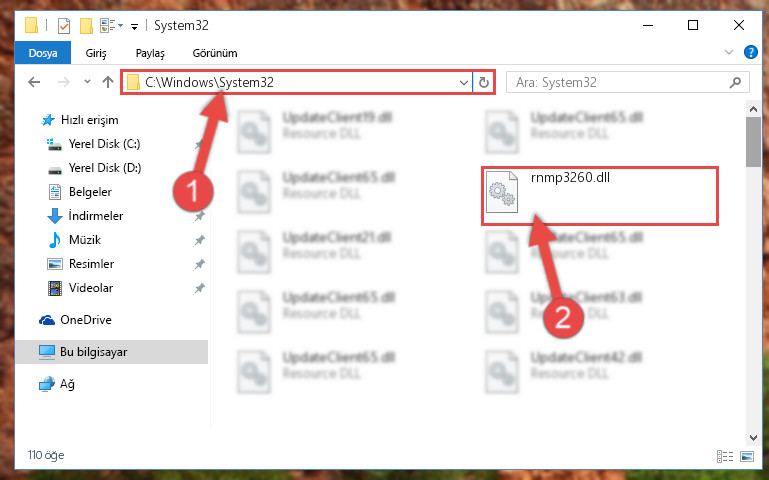This screenshot has width=769, height=480.
Task: Switch to details view layout icon
Action: pos(725,456)
